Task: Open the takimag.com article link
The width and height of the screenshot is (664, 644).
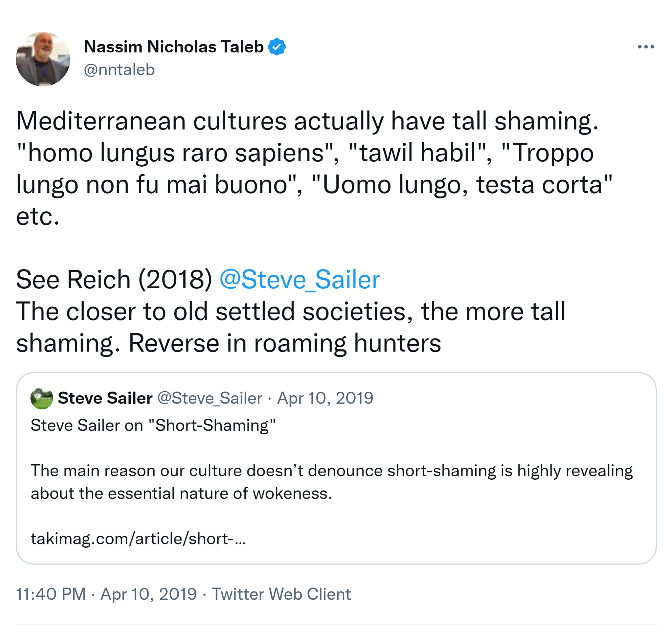Action: [138, 539]
